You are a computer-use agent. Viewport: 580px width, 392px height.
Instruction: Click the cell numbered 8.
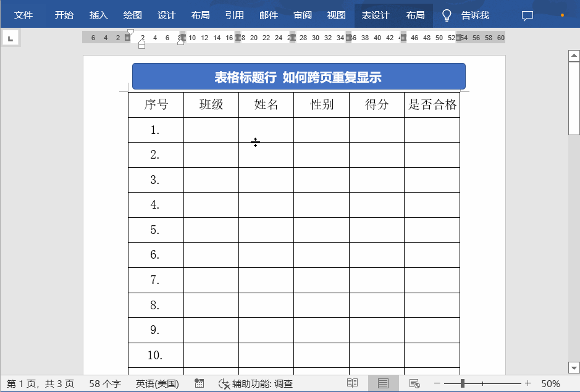pyautogui.click(x=156, y=306)
